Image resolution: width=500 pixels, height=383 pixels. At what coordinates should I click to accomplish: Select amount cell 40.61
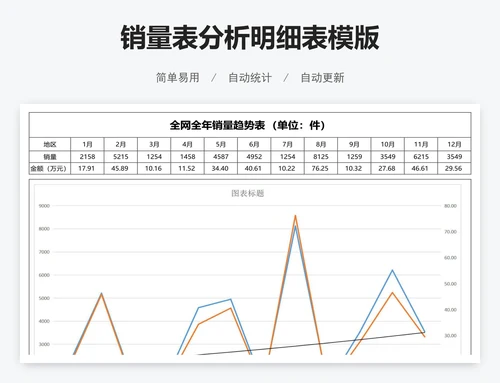click(x=254, y=168)
